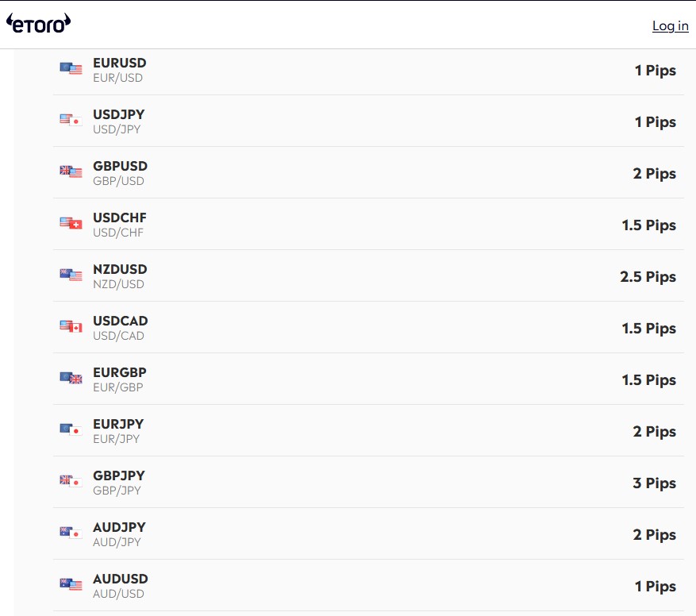
Task: Click the 2.5 Pips spread for NZDUSD
Action: point(648,277)
